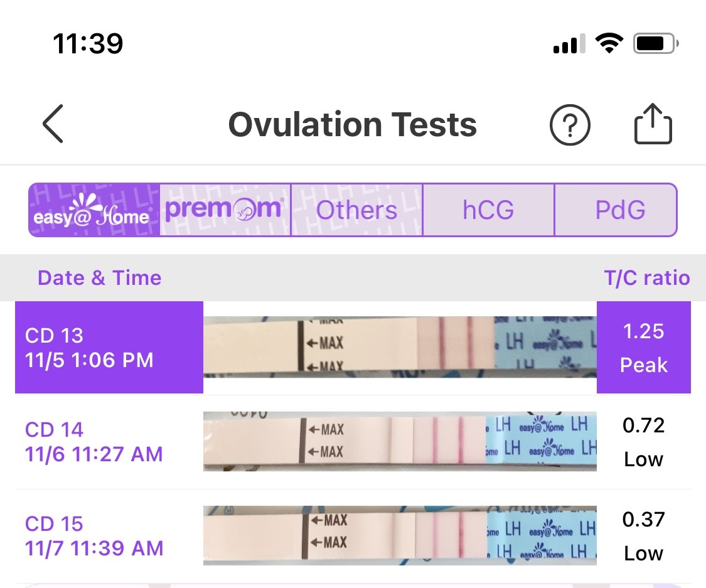Tap the battery icon in status bar
The width and height of the screenshot is (706, 588).
click(656, 44)
